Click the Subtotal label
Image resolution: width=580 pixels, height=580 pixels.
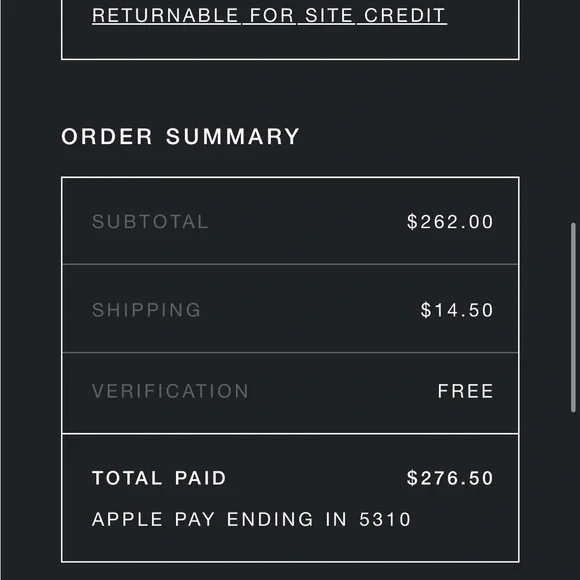[x=150, y=222]
